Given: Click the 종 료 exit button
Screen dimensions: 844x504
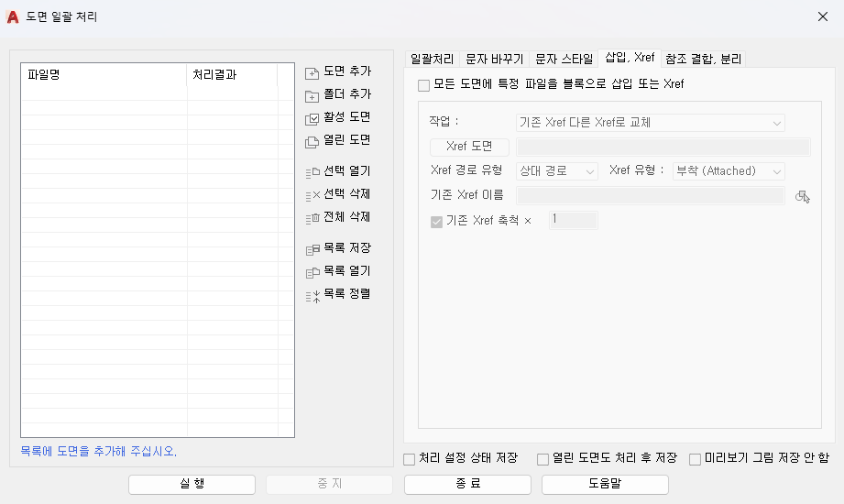Looking at the screenshot, I should 467,484.
